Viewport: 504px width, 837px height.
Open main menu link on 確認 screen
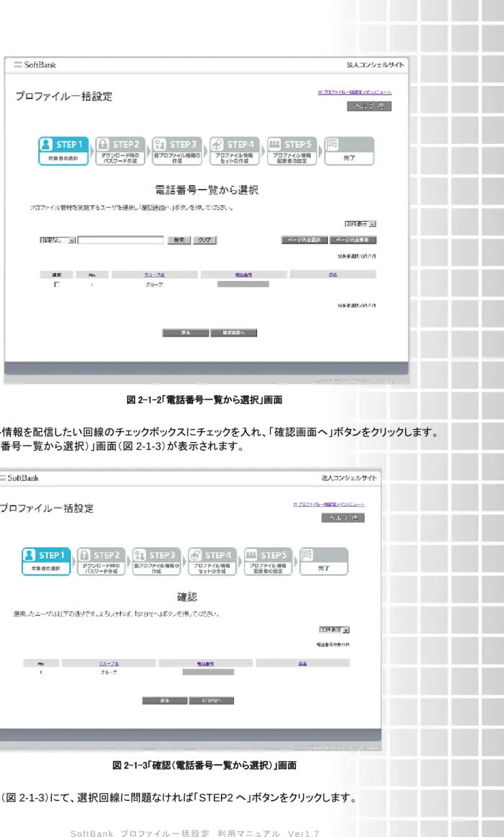pos(329,504)
